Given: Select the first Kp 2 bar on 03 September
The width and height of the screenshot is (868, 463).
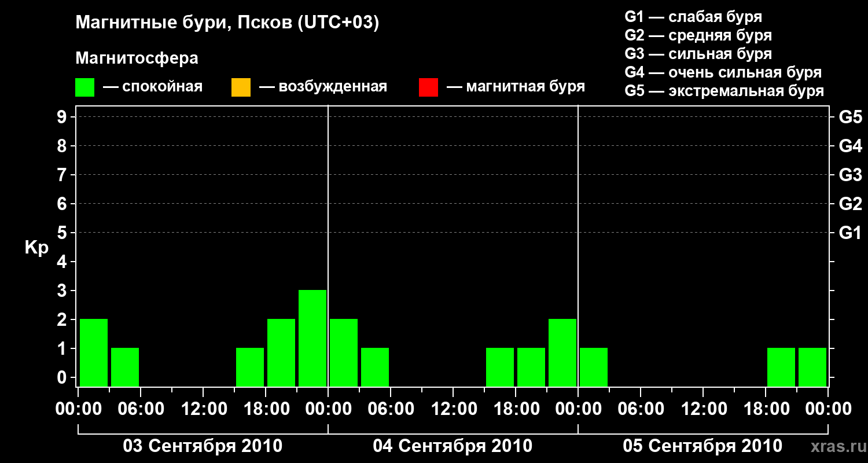Looking at the screenshot, I should 94,352.
